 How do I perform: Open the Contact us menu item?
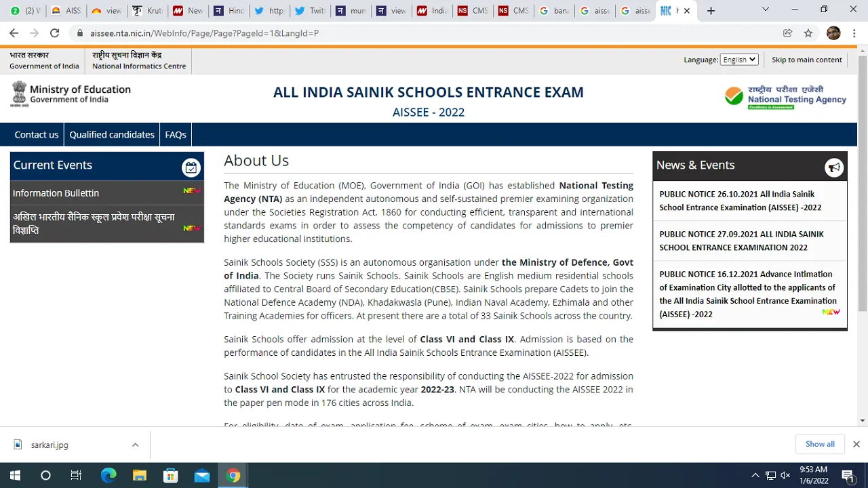[37, 134]
